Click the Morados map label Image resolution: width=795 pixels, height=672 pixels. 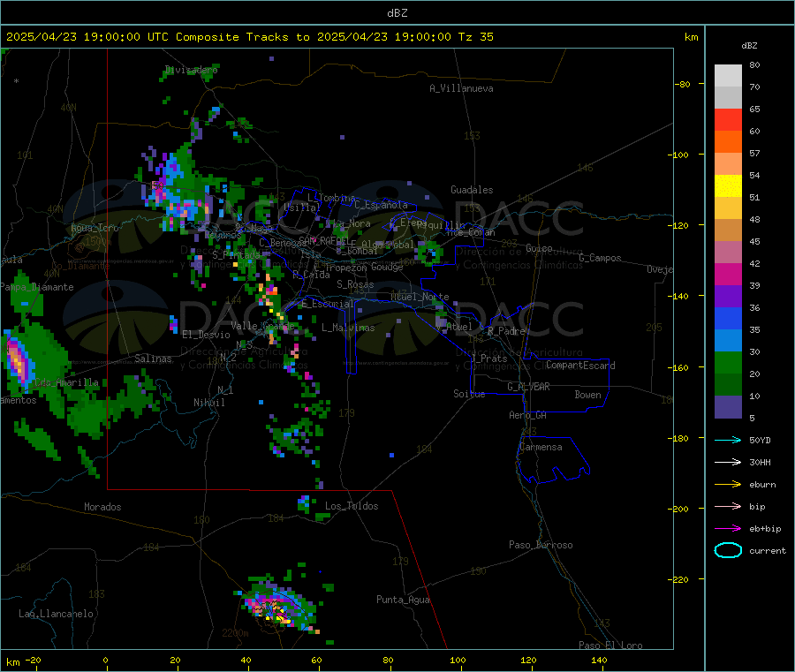tap(103, 507)
